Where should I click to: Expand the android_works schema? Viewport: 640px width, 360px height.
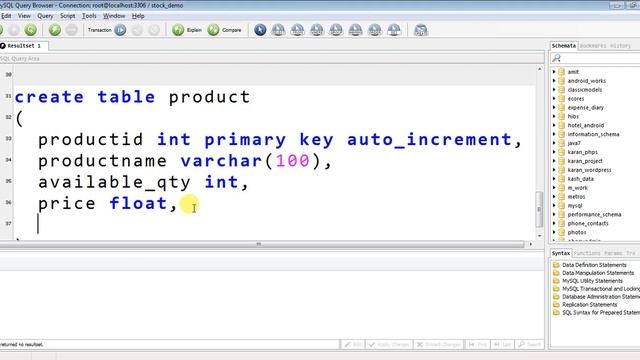pyautogui.click(x=554, y=81)
